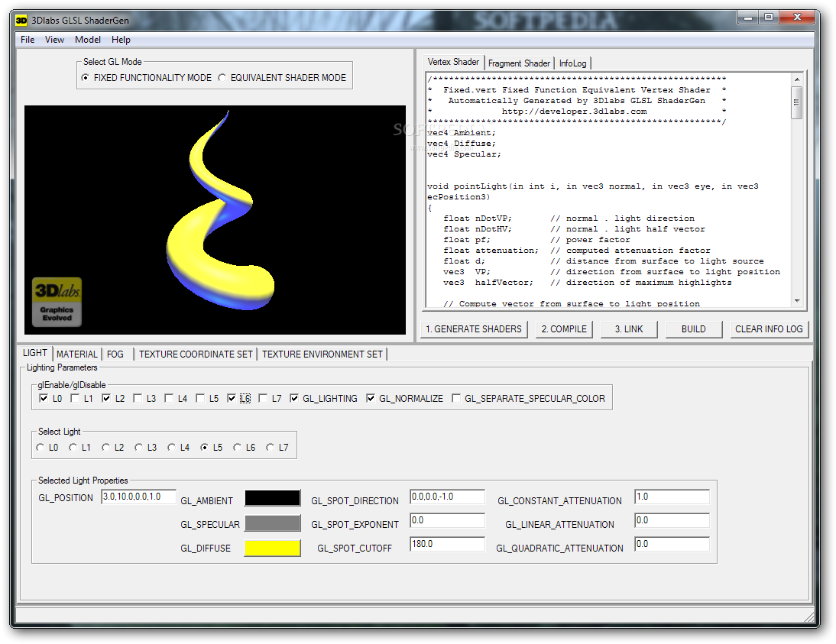836x644 pixels.
Task: Enable the L4 light checkbox
Action: [x=169, y=398]
